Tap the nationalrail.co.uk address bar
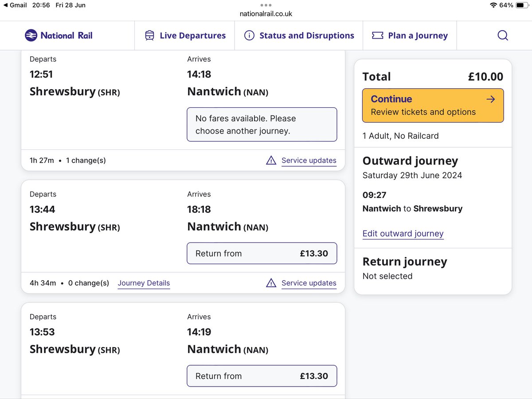This screenshot has width=532, height=399. [x=266, y=14]
